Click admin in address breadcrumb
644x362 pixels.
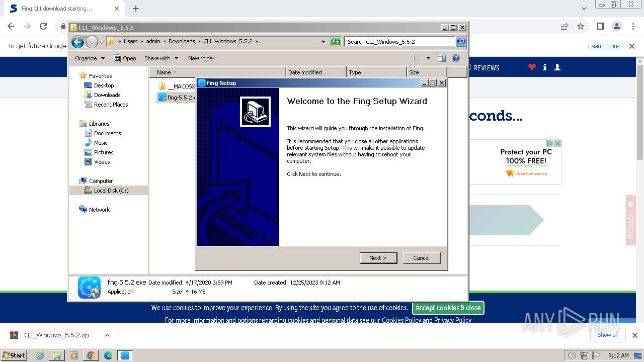[153, 42]
